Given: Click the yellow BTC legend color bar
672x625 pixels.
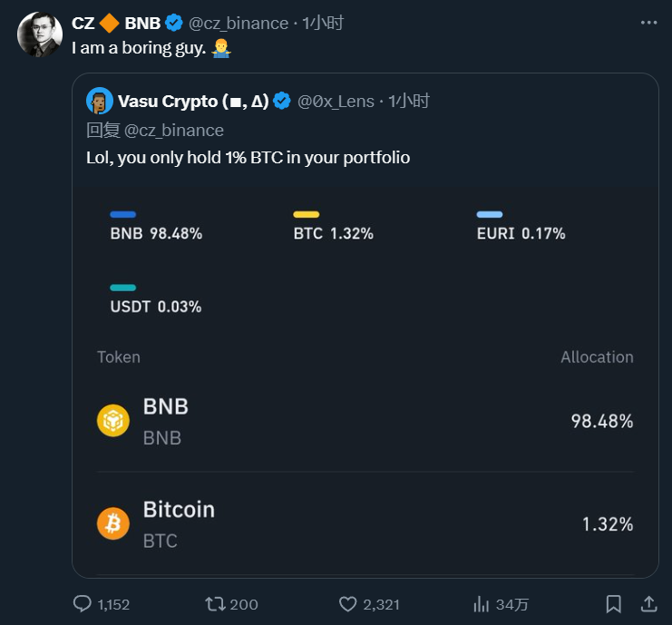Looking at the screenshot, I should (x=307, y=215).
